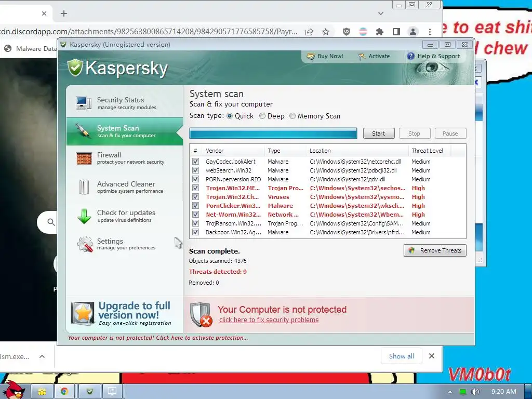This screenshot has height=399, width=532.
Task: Open uBlock shield extension icon
Action: [x=346, y=32]
